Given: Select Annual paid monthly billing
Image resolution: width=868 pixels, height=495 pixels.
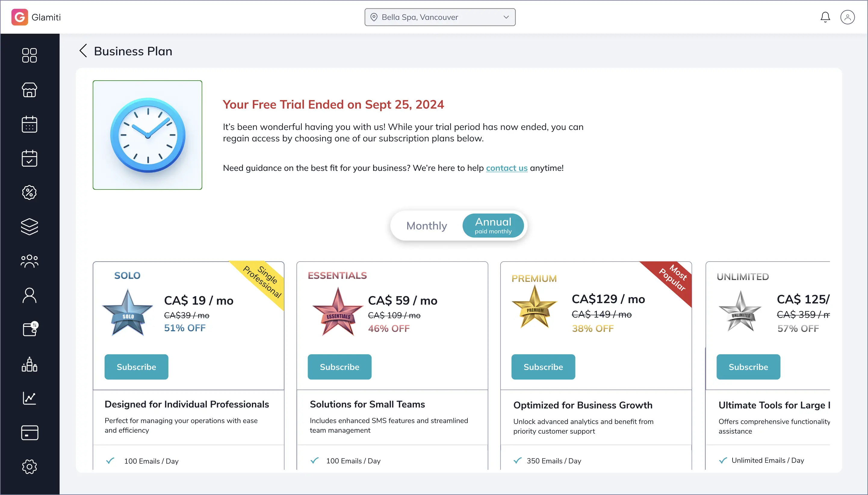Looking at the screenshot, I should click(x=493, y=226).
